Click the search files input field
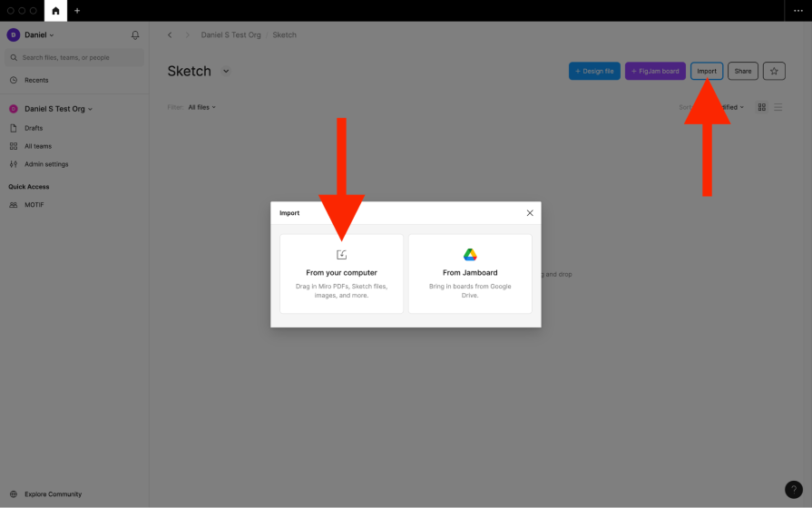The width and height of the screenshot is (812, 508). click(x=74, y=57)
